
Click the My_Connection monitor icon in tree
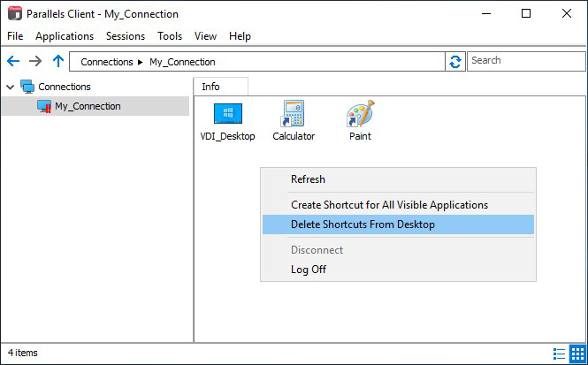click(44, 106)
